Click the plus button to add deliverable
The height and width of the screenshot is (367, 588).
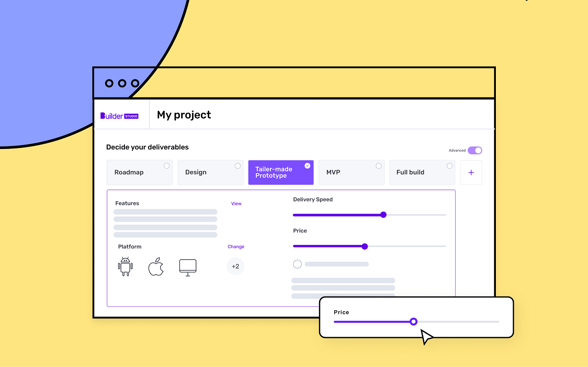471,172
